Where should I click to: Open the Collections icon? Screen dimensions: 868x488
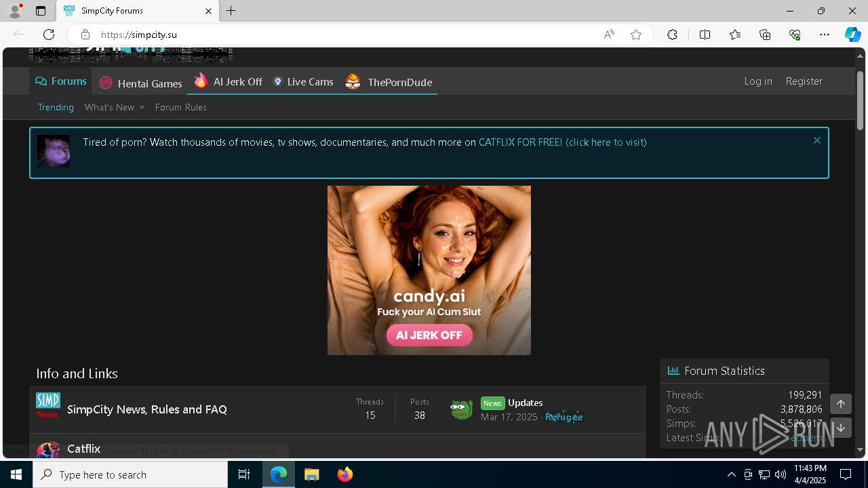point(765,35)
